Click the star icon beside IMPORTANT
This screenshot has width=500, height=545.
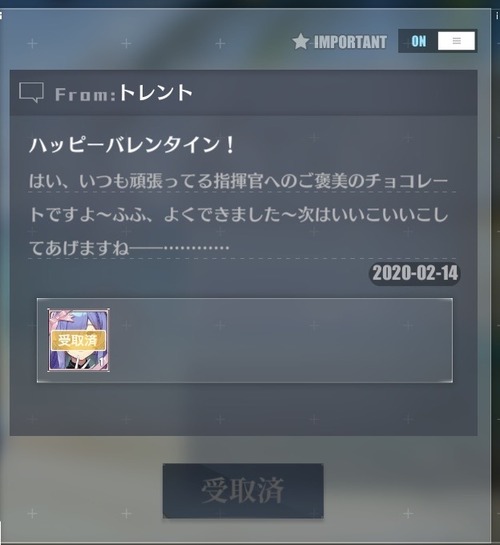[x=301, y=42]
